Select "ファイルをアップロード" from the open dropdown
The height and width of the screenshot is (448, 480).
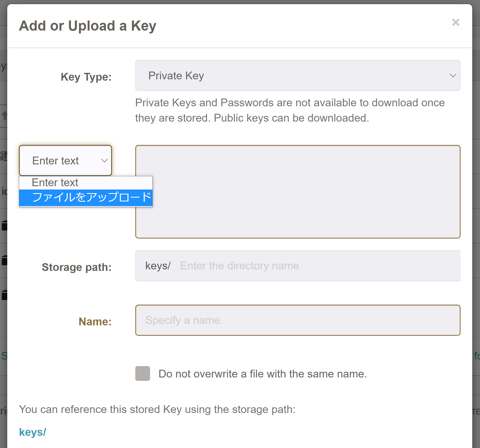pos(86,197)
